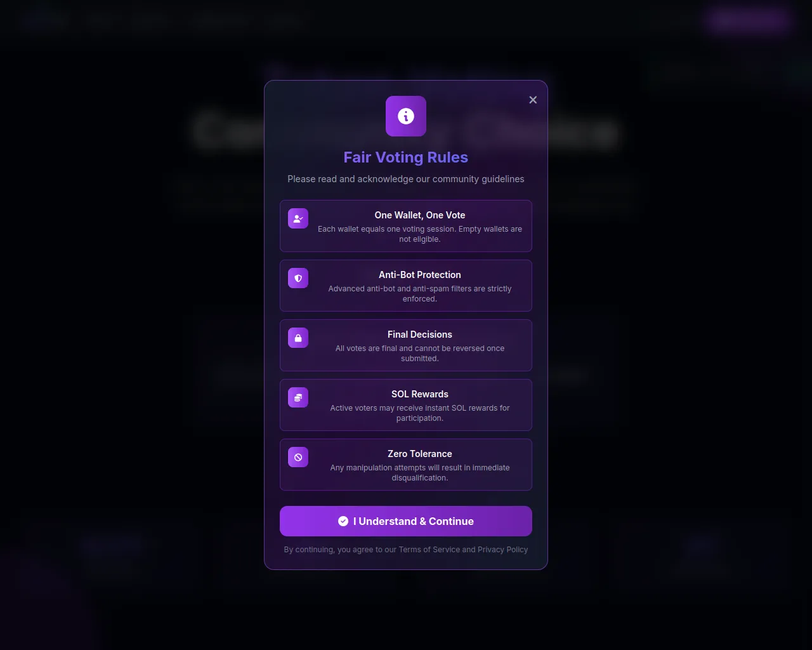
Task: Click the user-check icon for One Wallet
Action: click(298, 218)
